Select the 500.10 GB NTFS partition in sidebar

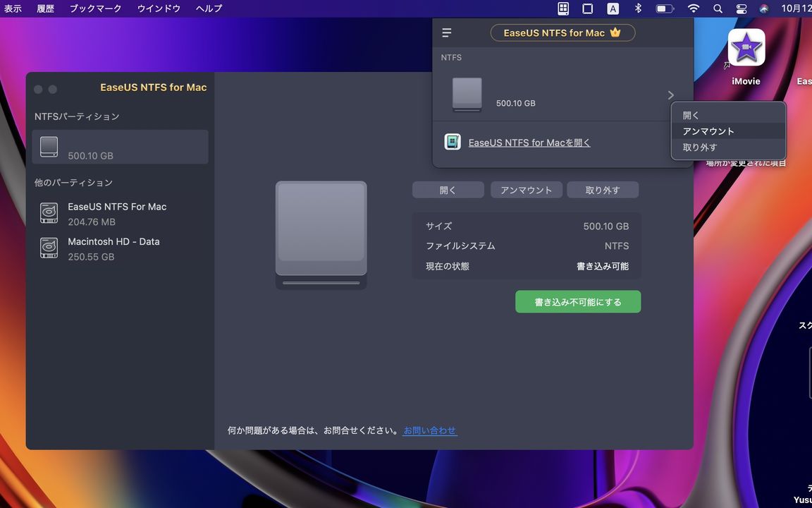coord(120,147)
